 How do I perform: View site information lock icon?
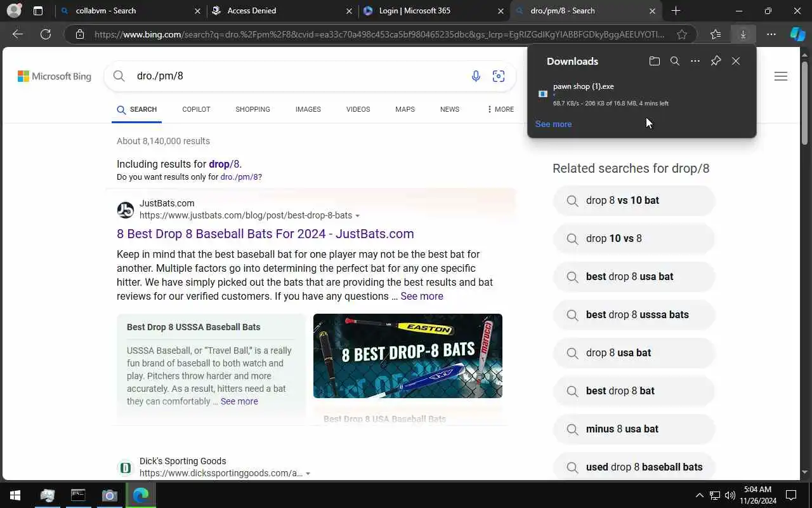pos(80,34)
